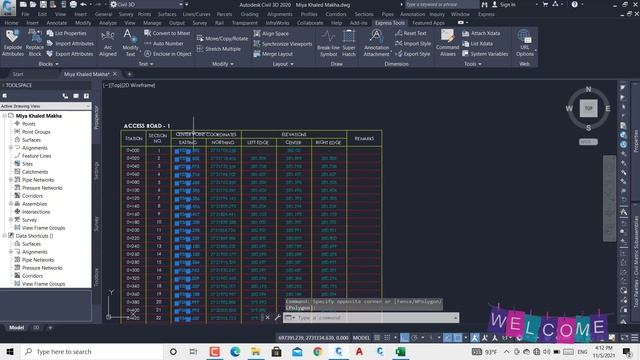Image resolution: width=640 pixels, height=360 pixels.
Task: Click the Explode Attributes tool
Action: (x=13, y=43)
